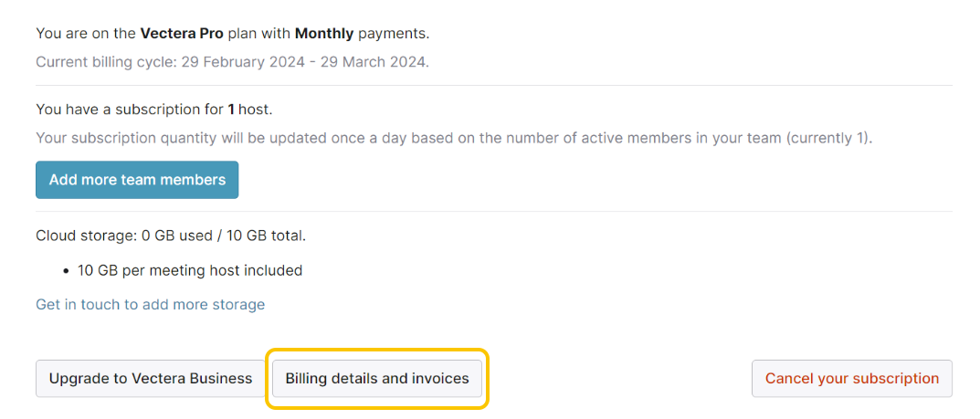Open Billing details and invoices

pyautogui.click(x=377, y=379)
